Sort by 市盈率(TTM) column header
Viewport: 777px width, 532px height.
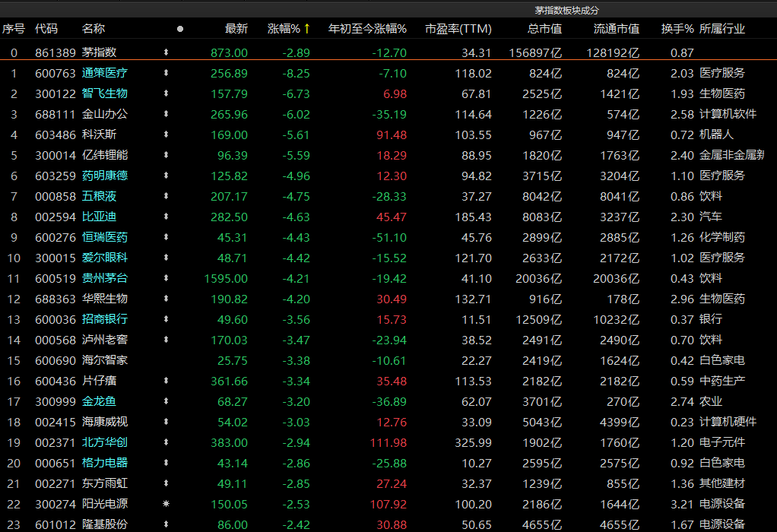[x=458, y=29]
